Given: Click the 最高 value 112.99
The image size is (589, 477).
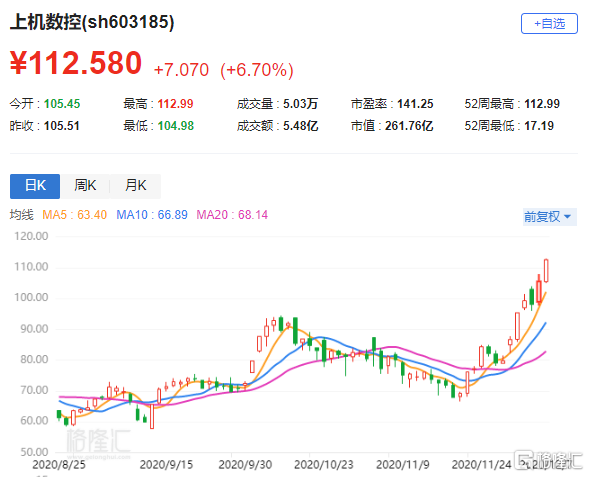Looking at the screenshot, I should [x=175, y=104].
